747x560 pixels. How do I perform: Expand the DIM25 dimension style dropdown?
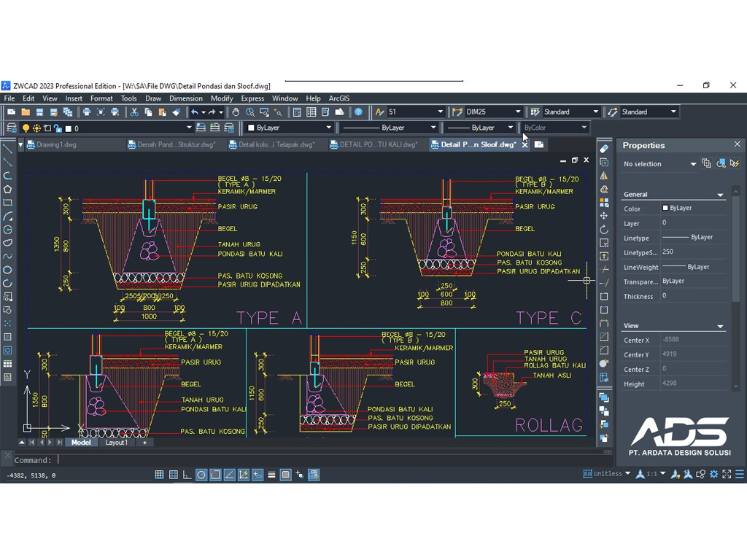point(517,112)
